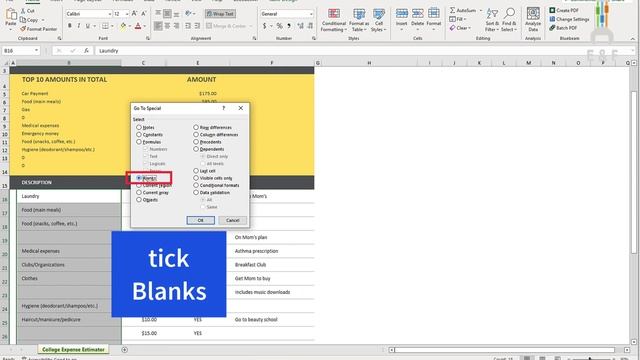This screenshot has width=640, height=360.
Task: Click the Decrease Indent icon
Action: [x=188, y=26]
